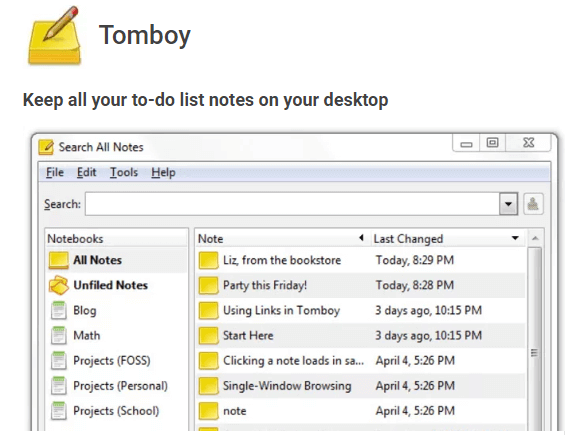This screenshot has width=577, height=435.
Task: Click the date in the Start Here row
Action: click(x=428, y=336)
